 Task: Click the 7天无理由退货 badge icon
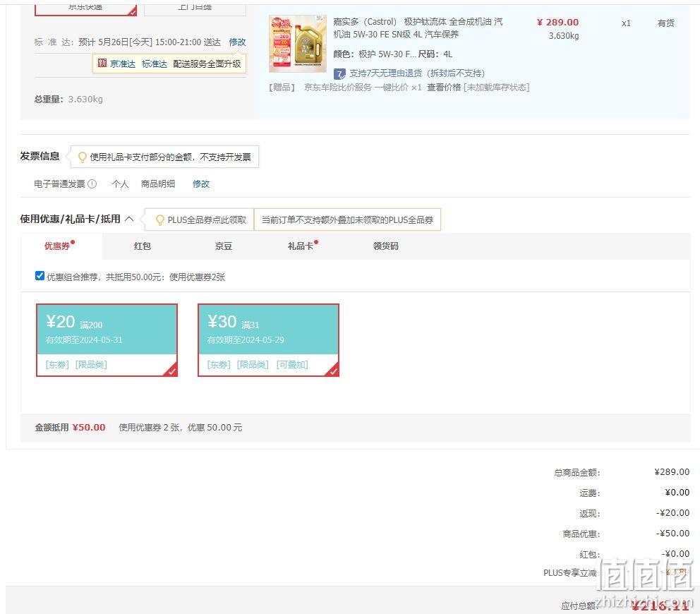click(339, 73)
